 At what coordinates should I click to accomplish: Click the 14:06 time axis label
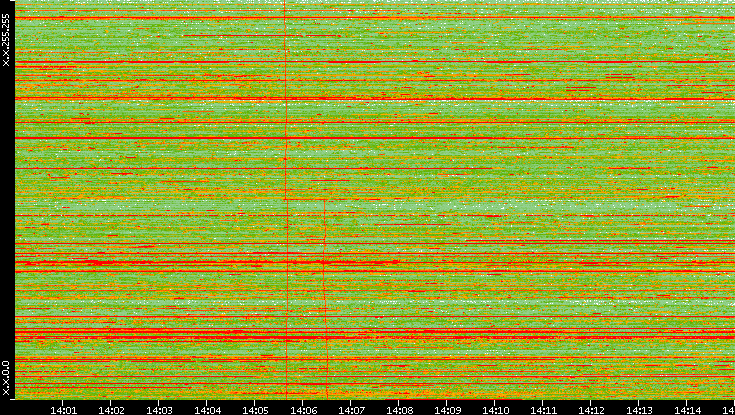tap(303, 410)
